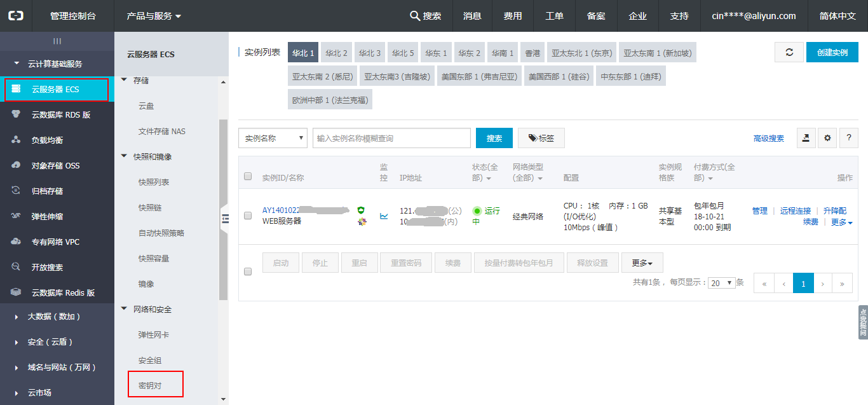Click the green shield security icon

[x=361, y=210]
